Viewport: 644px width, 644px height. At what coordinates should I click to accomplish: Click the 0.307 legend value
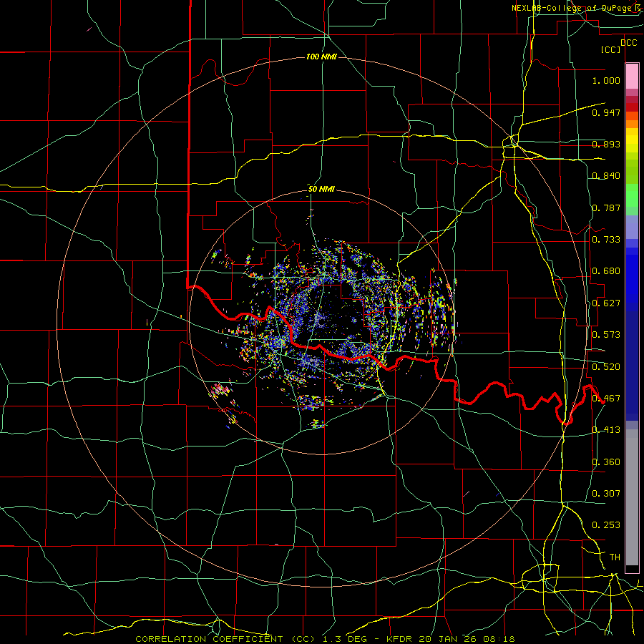(606, 494)
